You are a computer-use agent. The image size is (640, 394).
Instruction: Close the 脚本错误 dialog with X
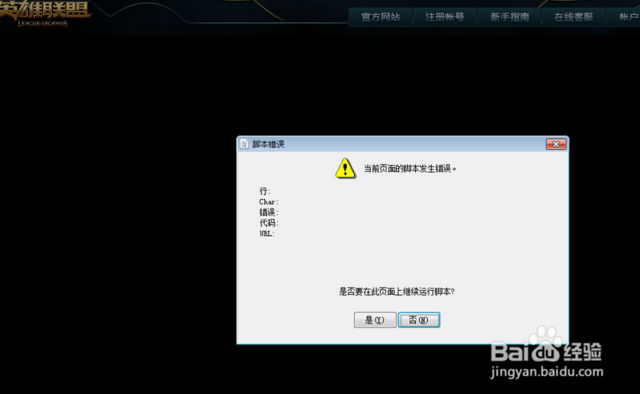point(556,144)
